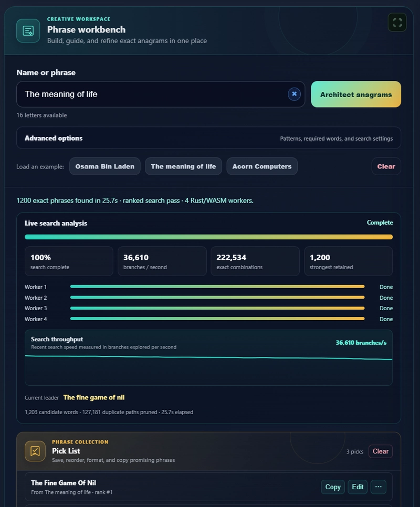Click the Patterns, required words hint text
The height and width of the screenshot is (507, 420).
coord(336,139)
